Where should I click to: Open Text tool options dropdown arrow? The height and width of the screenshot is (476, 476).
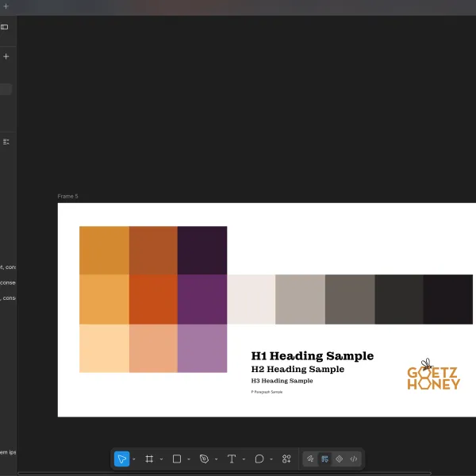click(244, 459)
